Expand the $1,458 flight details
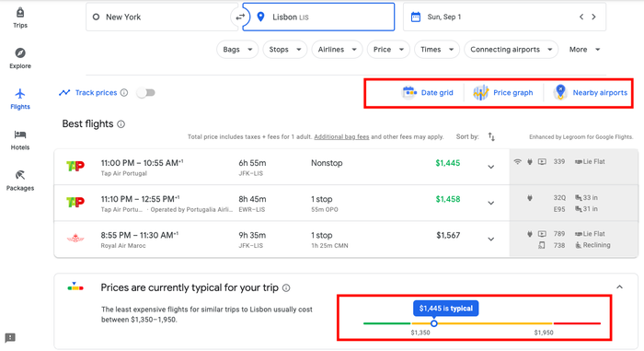 click(490, 204)
